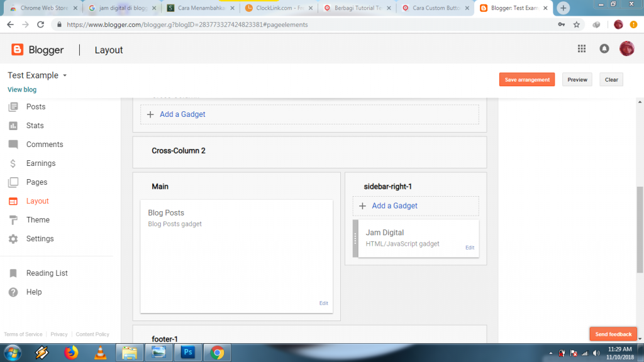This screenshot has height=362, width=644.
Task: Open the Google apps grid
Action: click(582, 49)
